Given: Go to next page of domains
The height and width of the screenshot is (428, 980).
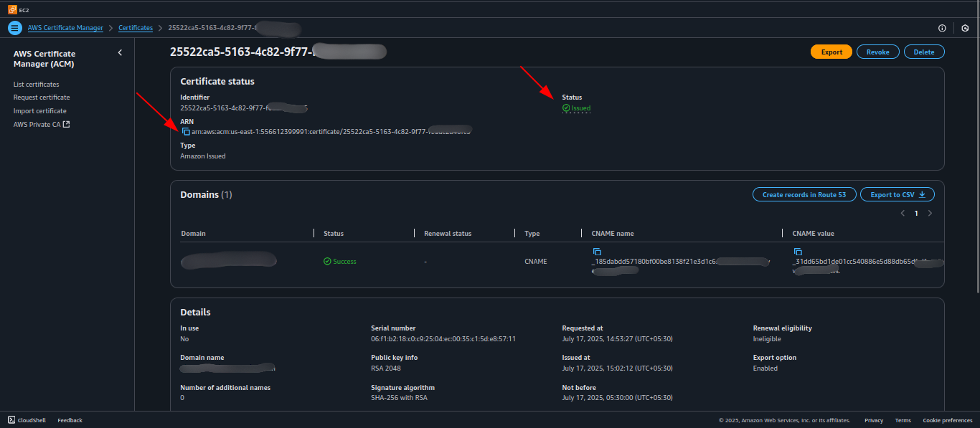Looking at the screenshot, I should (x=930, y=214).
